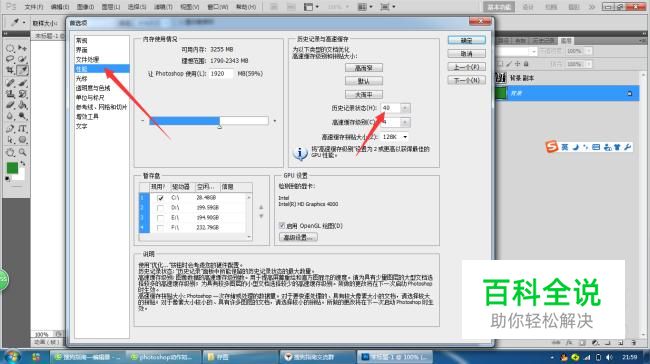Image resolution: width=650 pixels, height=364 pixels.
Task: Expand more workspaces chevron
Action: coord(592,7)
